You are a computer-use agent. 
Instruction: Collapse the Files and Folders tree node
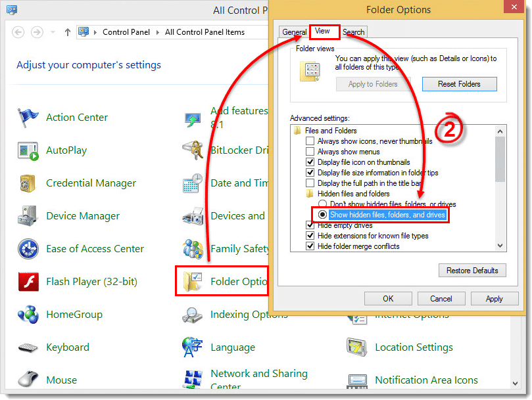pos(297,131)
